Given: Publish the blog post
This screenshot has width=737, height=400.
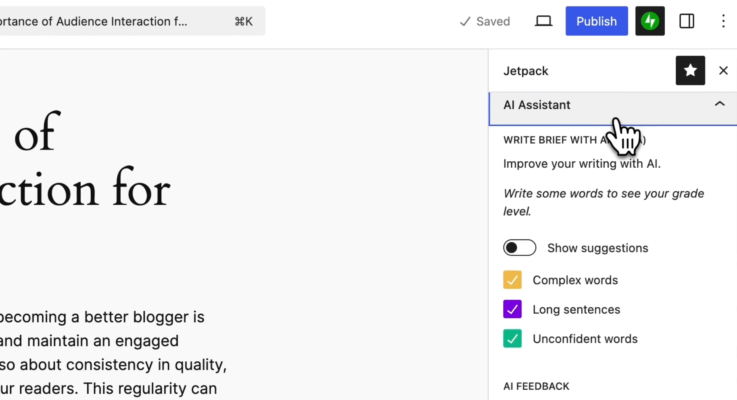Looking at the screenshot, I should coord(596,21).
